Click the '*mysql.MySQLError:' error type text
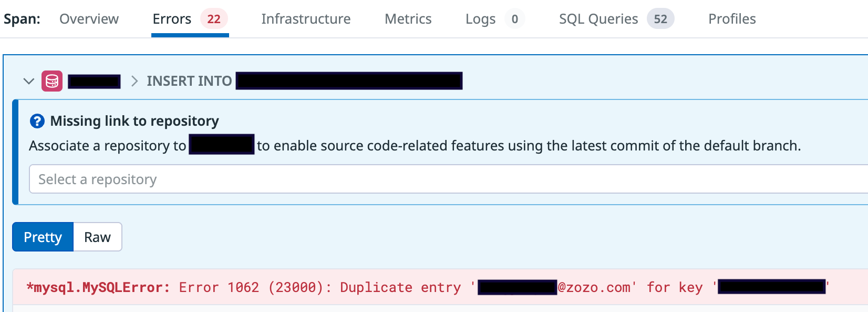Image resolution: width=868 pixels, height=312 pixels. click(98, 287)
